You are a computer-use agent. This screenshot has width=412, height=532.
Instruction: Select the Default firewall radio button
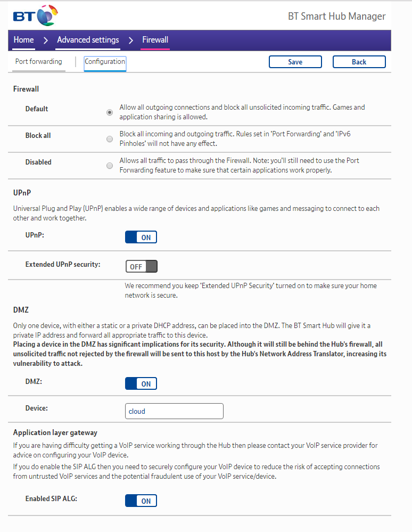110,112
